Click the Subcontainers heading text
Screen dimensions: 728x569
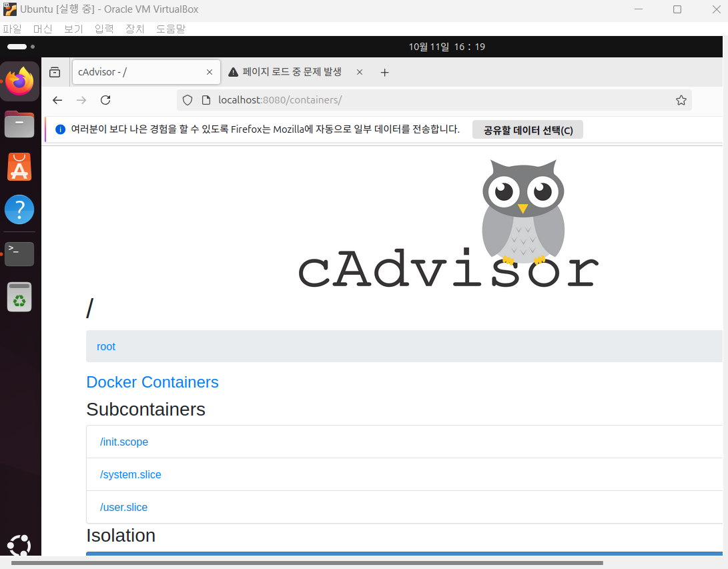(145, 410)
